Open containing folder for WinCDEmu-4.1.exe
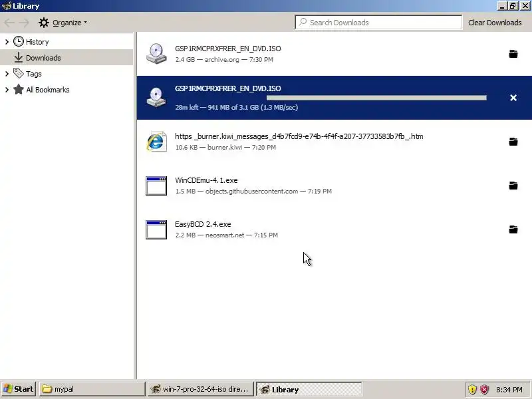This screenshot has height=399, width=532. pos(513,186)
